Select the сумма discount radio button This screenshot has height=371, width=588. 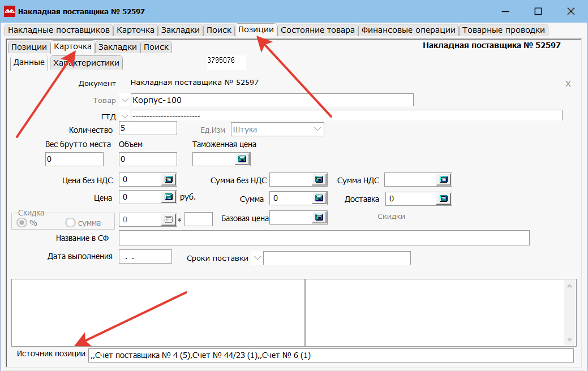[x=71, y=223]
